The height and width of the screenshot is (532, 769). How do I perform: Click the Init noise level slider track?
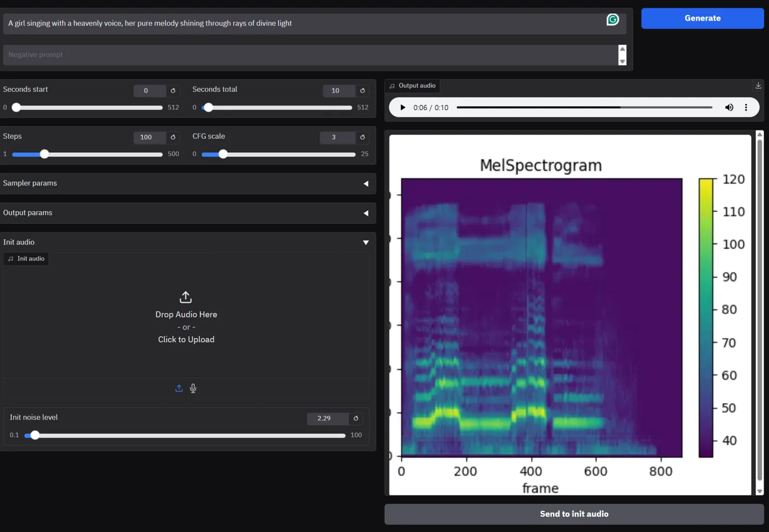[185, 435]
